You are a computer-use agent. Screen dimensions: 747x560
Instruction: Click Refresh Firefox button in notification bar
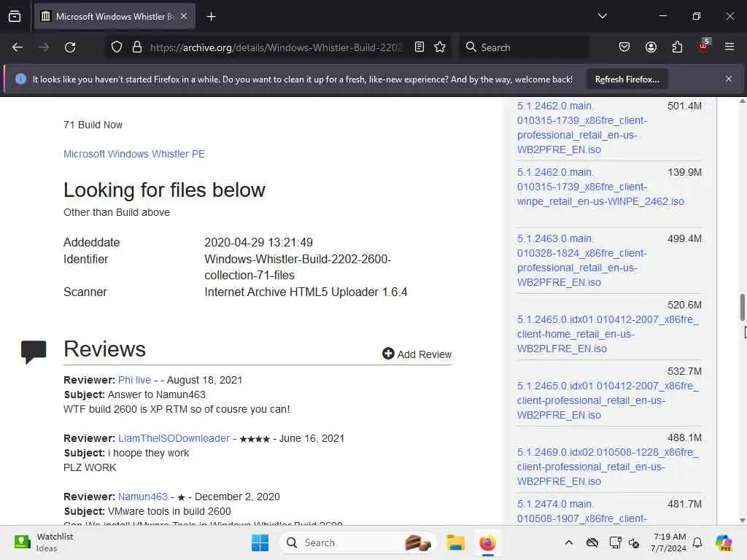tap(627, 79)
